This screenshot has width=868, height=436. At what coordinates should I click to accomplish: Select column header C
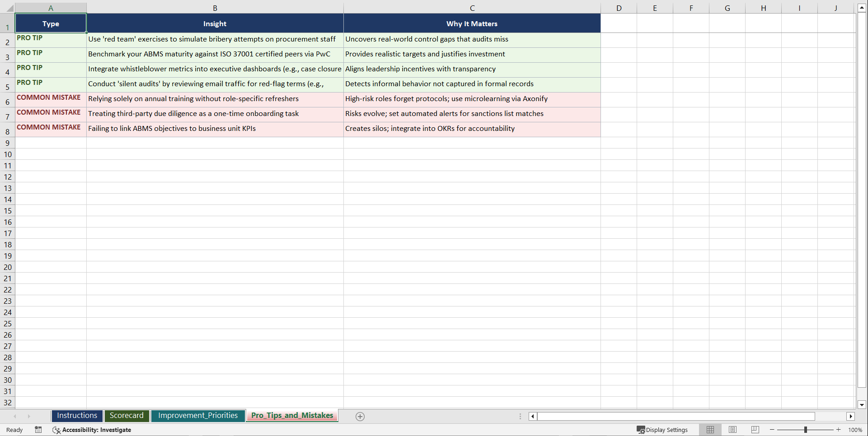coord(472,7)
